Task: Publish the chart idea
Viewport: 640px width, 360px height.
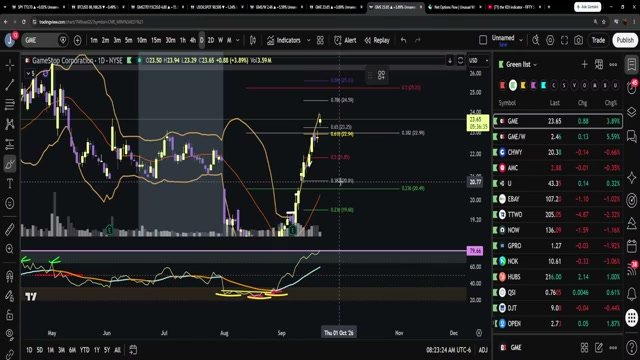Action: coord(625,40)
